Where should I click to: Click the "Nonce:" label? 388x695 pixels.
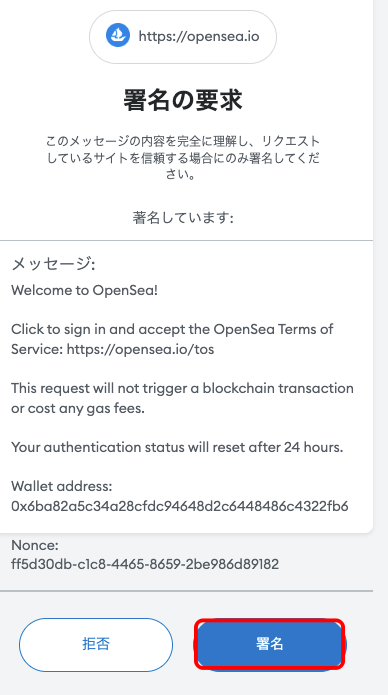(x=35, y=545)
